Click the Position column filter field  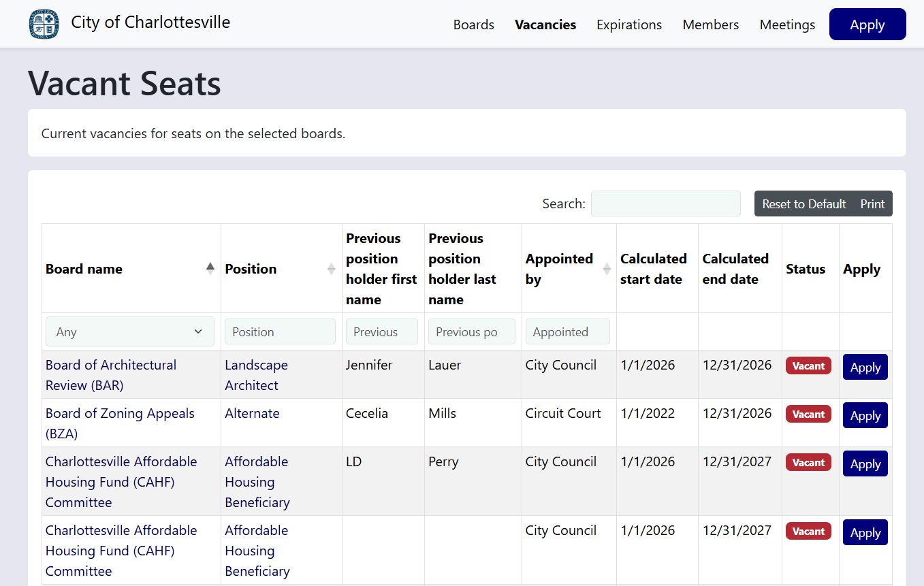point(280,331)
